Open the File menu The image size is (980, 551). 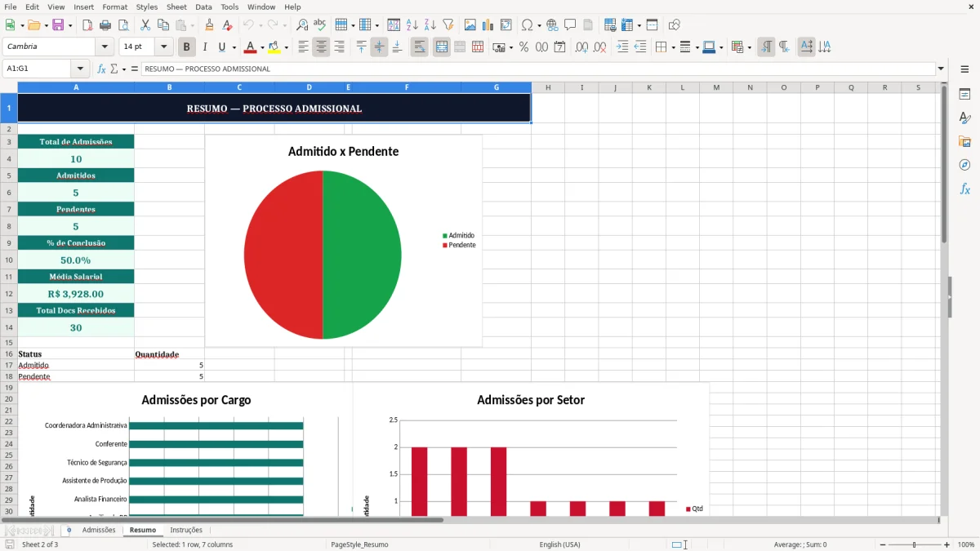[11, 7]
